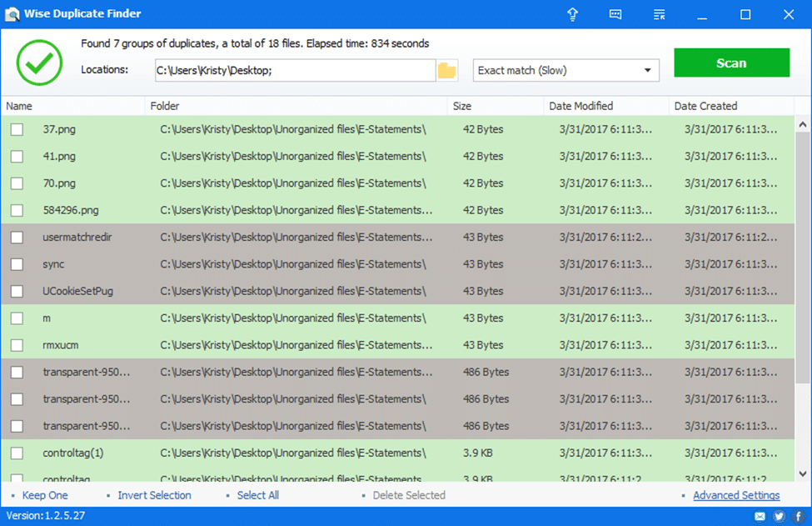
Task: Open the Twitter icon in status bar
Action: coord(780,516)
